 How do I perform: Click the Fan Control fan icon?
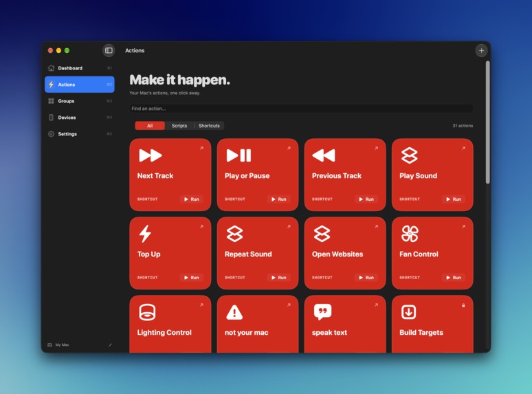tap(410, 234)
